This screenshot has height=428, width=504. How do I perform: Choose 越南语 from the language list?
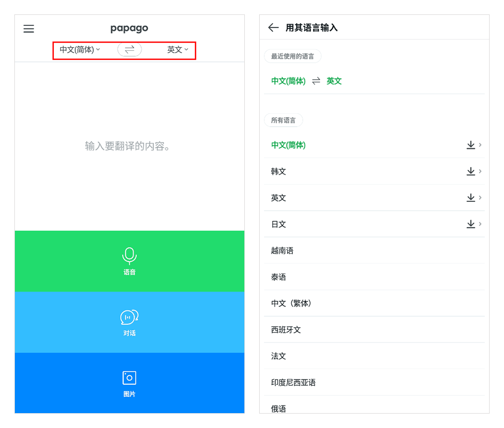pyautogui.click(x=374, y=250)
